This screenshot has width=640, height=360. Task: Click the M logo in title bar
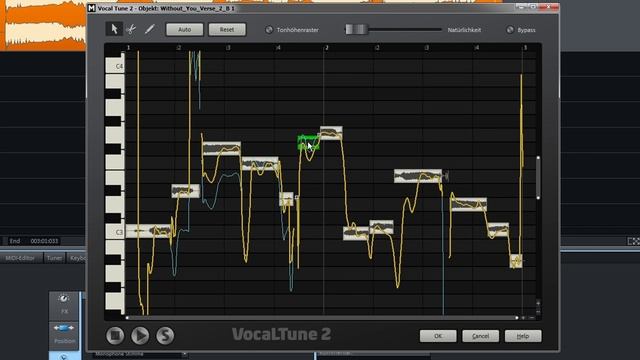pos(92,8)
